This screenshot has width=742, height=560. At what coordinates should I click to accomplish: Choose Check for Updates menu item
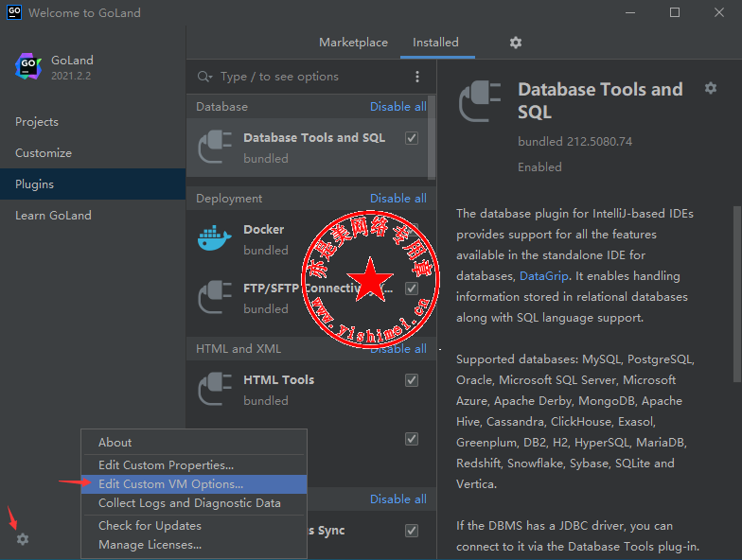tap(194, 526)
